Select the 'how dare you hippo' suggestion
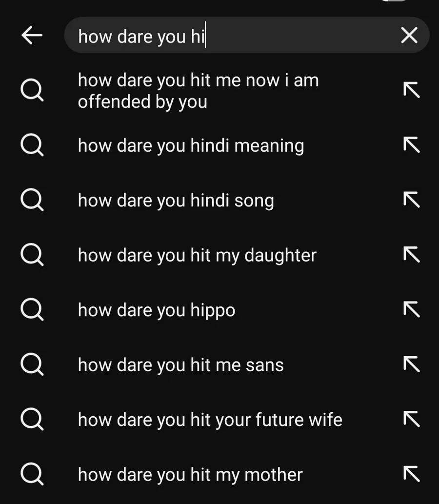439x504 pixels. [157, 310]
